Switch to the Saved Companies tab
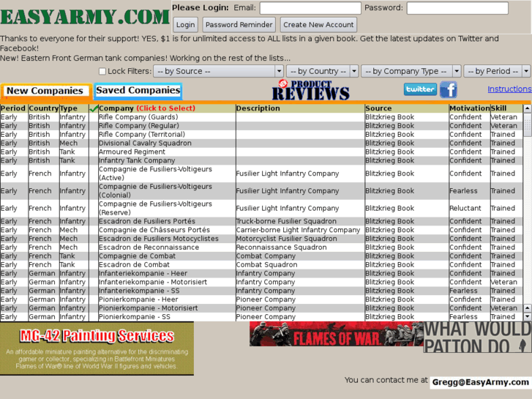Viewport: 532px width, 399px height. click(138, 91)
